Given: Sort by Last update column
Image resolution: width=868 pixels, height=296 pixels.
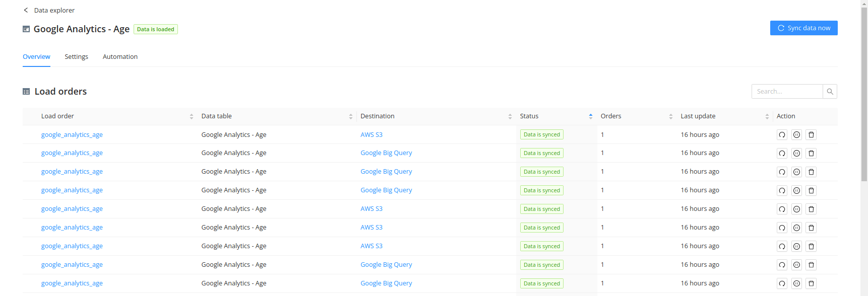Looking at the screenshot, I should click(x=767, y=116).
